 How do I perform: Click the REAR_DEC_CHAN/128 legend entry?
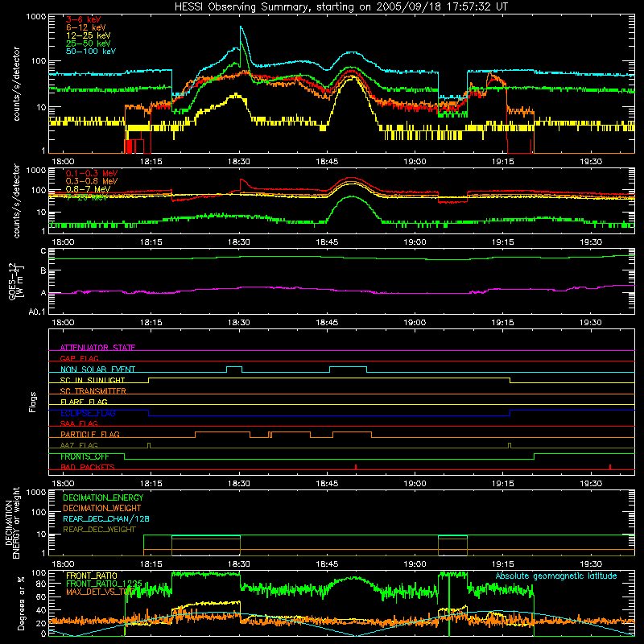[106, 518]
